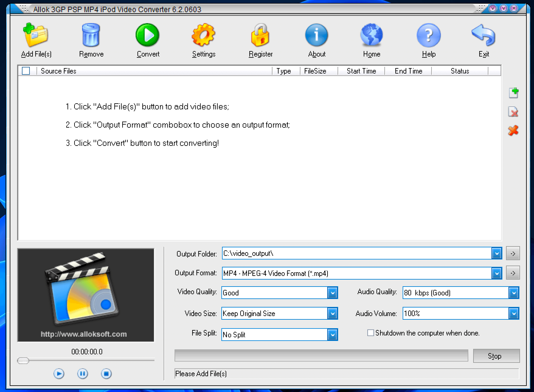Open the File Split dropdown

[x=332, y=335]
